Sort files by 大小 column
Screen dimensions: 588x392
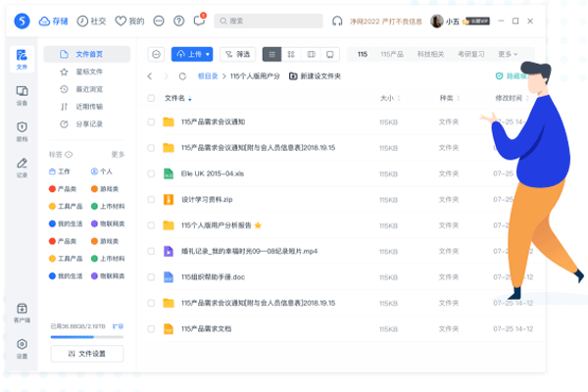click(x=386, y=98)
